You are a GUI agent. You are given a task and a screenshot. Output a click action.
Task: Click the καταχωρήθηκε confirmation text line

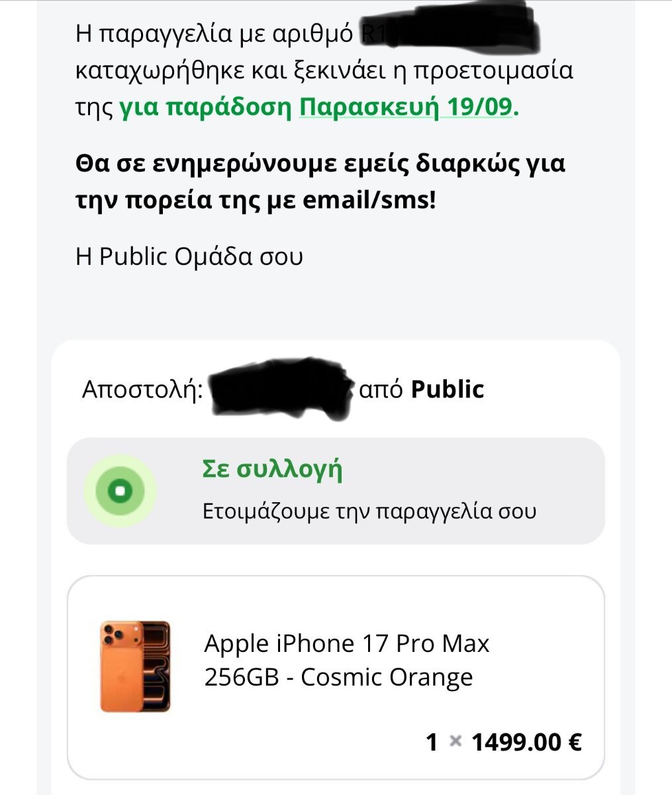[324, 70]
